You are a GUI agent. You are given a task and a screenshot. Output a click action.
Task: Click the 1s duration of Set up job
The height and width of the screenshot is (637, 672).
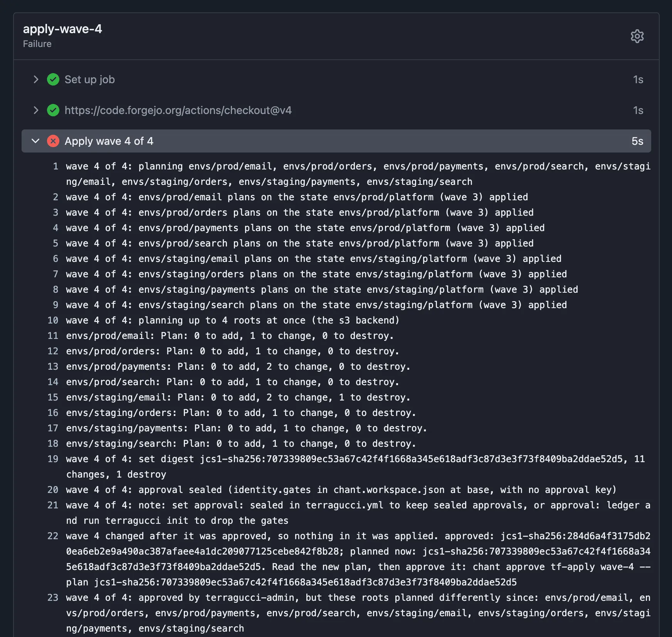(638, 79)
